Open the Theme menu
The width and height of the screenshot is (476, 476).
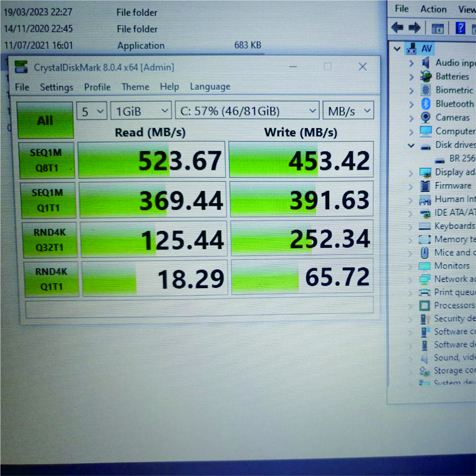[135, 87]
